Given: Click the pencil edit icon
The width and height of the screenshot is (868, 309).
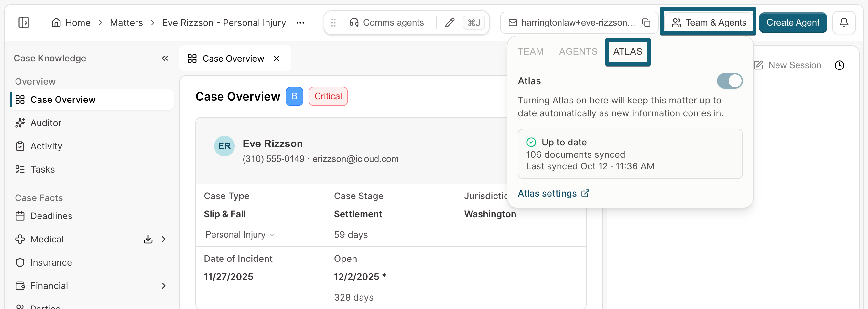Looking at the screenshot, I should coord(450,23).
